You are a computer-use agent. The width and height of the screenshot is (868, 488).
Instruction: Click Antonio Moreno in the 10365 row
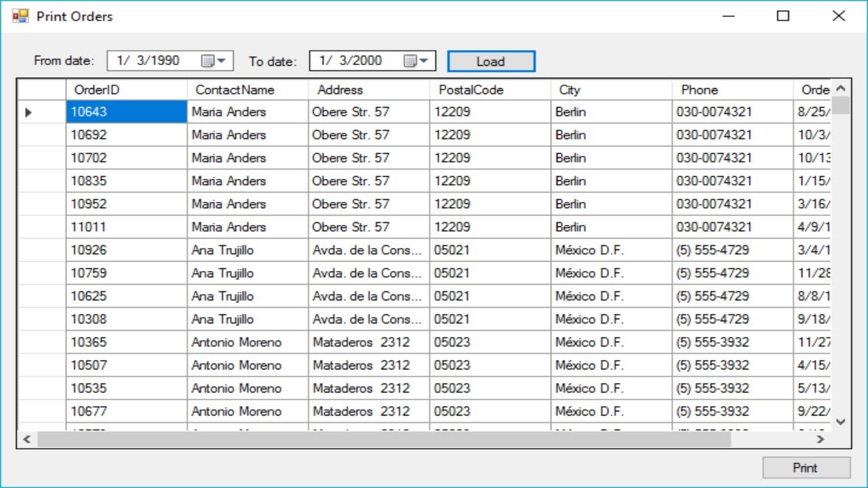(x=248, y=342)
